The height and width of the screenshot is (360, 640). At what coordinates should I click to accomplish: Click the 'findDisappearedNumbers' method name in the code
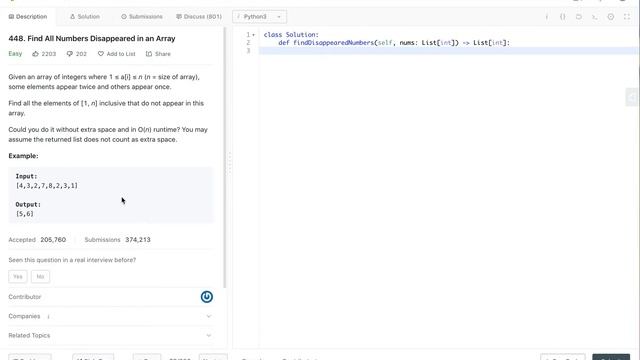point(333,42)
